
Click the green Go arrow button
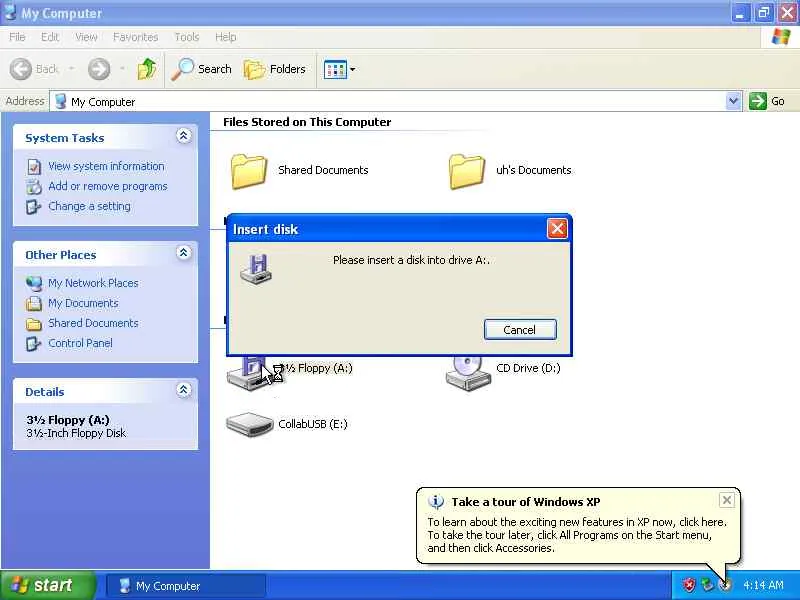pyautogui.click(x=758, y=101)
